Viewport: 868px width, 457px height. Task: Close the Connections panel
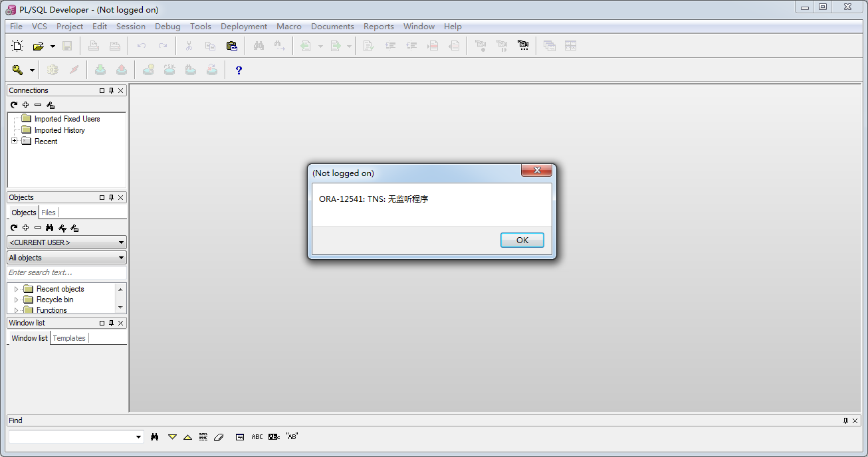(120, 90)
